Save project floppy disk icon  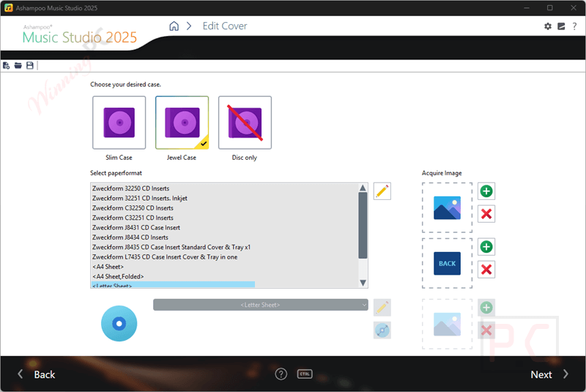point(30,66)
